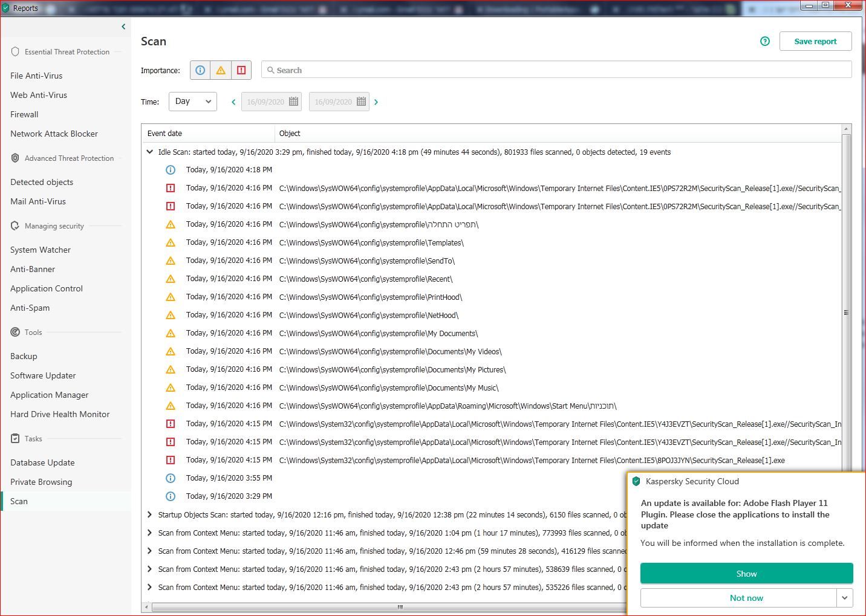The height and width of the screenshot is (616, 866).
Task: Expand the Startup Objects Scan group
Action: click(x=149, y=514)
